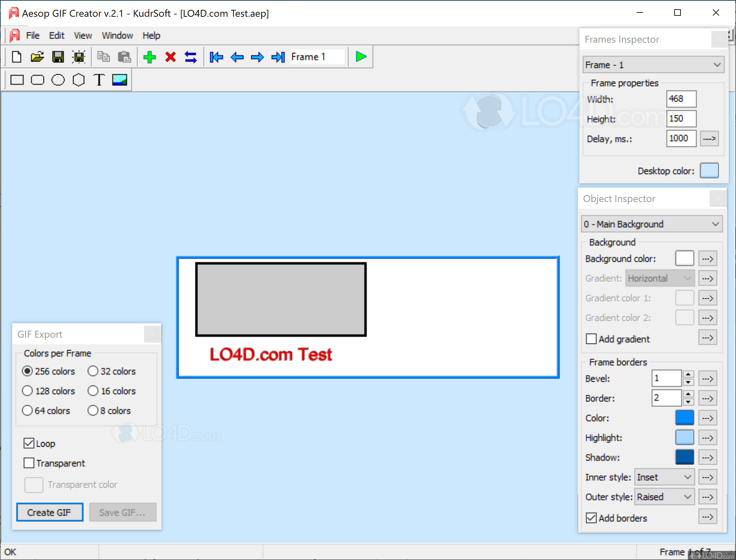Image resolution: width=736 pixels, height=560 pixels.
Task: Delete current frame using red X icon
Action: coord(170,57)
